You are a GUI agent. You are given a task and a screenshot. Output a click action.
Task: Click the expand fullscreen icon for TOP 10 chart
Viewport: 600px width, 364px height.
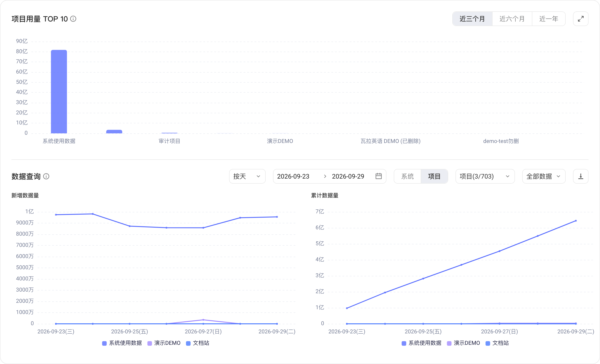pos(581,19)
